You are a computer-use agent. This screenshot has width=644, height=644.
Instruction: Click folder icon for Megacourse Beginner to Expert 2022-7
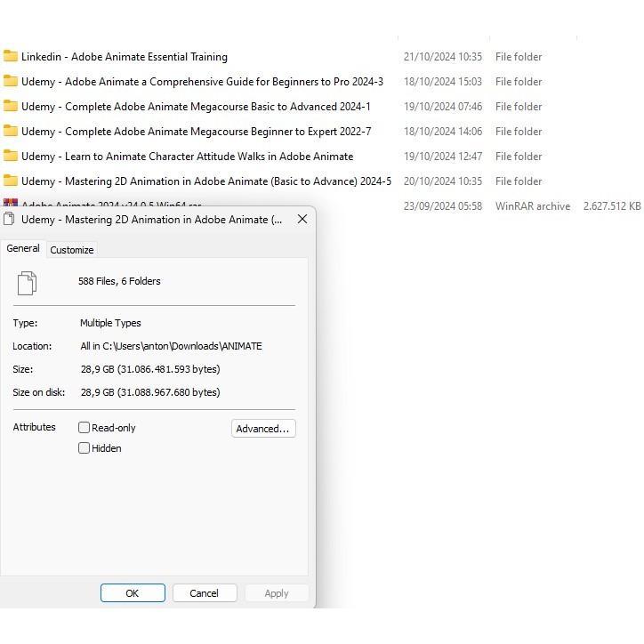pos(11,131)
